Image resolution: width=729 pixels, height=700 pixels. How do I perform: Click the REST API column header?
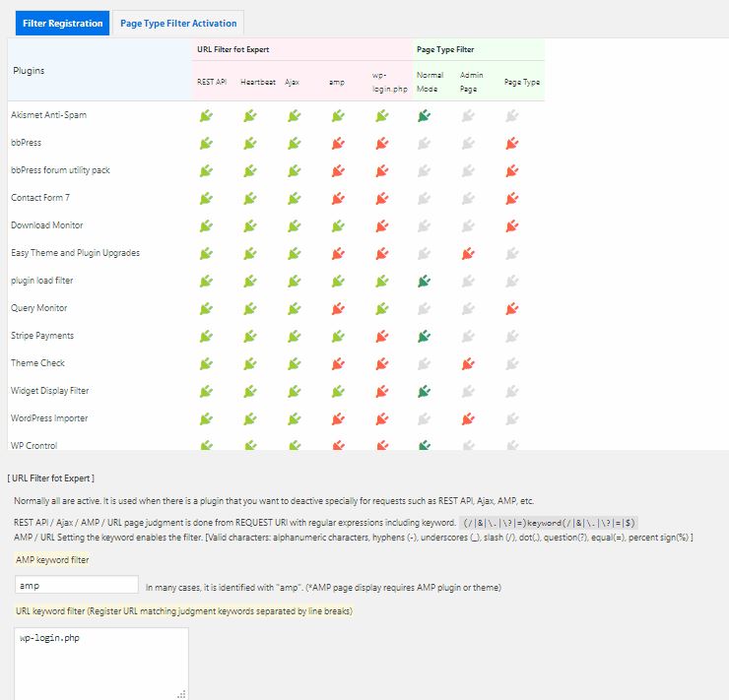[x=212, y=82]
